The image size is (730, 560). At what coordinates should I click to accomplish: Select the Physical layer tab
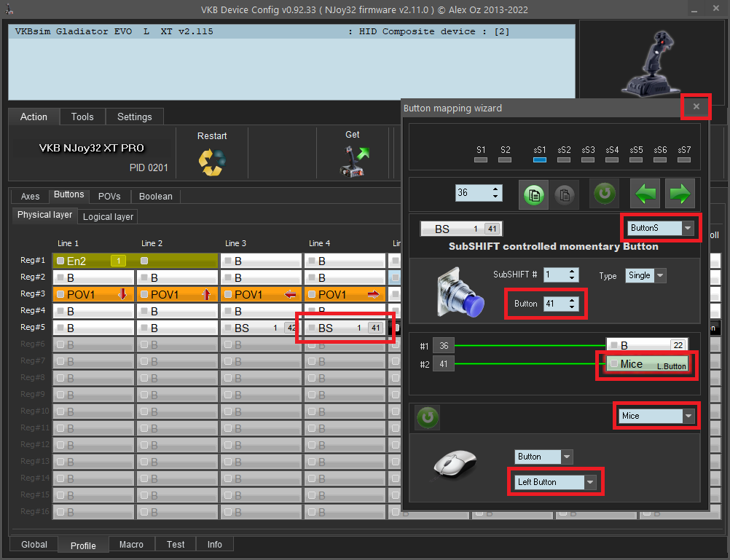(x=44, y=215)
